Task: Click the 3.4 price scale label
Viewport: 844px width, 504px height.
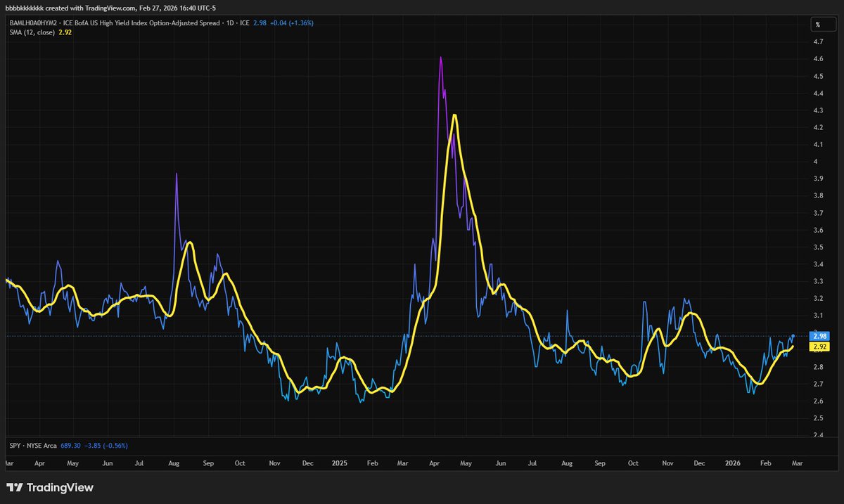Action: coord(818,265)
